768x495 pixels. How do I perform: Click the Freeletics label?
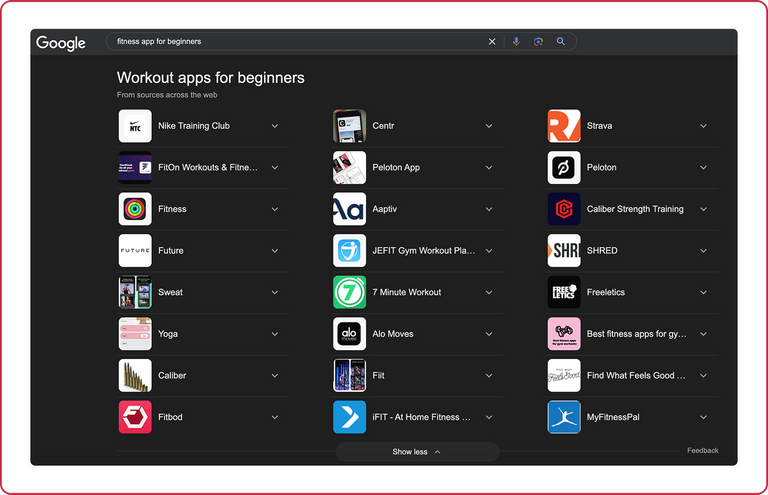click(606, 292)
